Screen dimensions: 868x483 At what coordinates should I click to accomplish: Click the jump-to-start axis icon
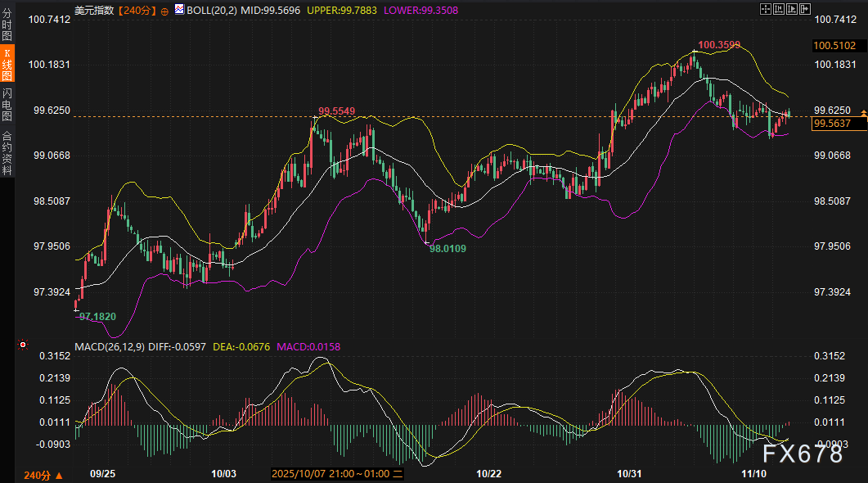pos(780,10)
